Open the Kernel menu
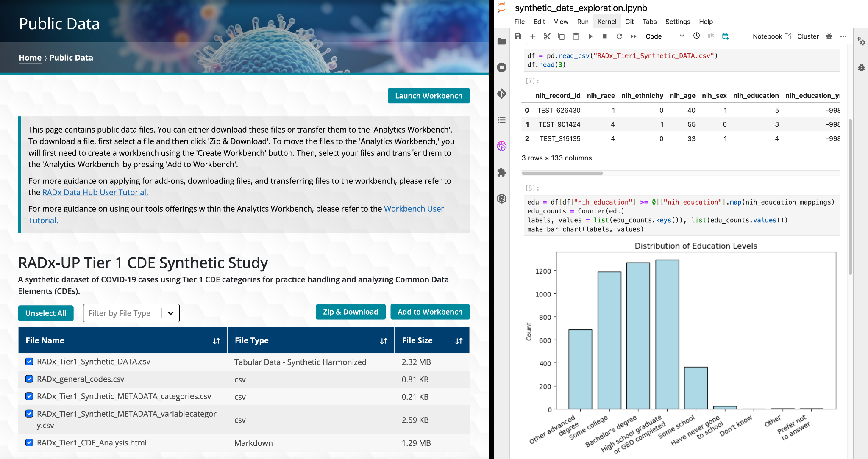Image resolution: width=868 pixels, height=459 pixels. (607, 22)
